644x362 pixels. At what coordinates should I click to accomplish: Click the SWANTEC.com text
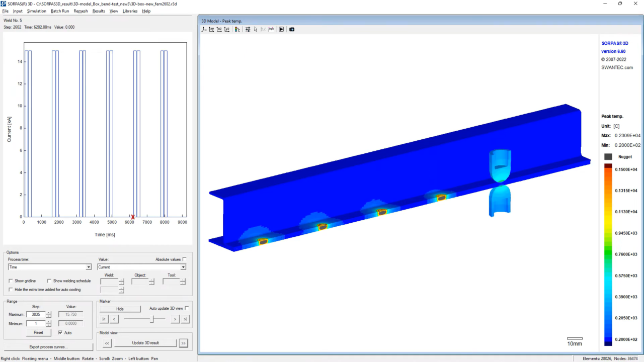click(617, 67)
